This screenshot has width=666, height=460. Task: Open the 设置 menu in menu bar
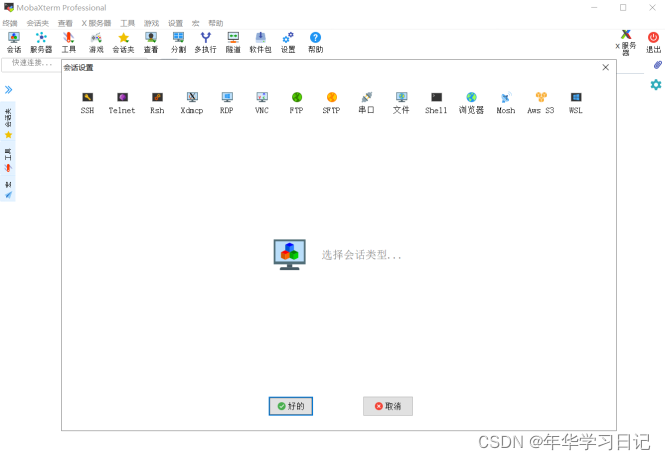tap(175, 23)
